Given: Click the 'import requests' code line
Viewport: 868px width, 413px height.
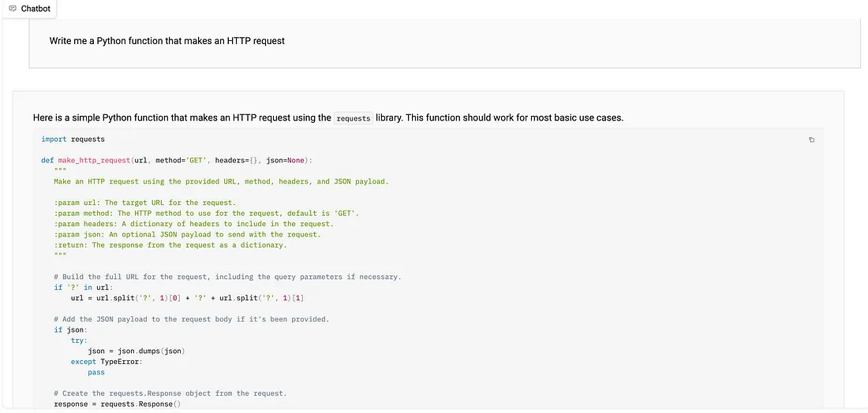Looking at the screenshot, I should tap(73, 140).
